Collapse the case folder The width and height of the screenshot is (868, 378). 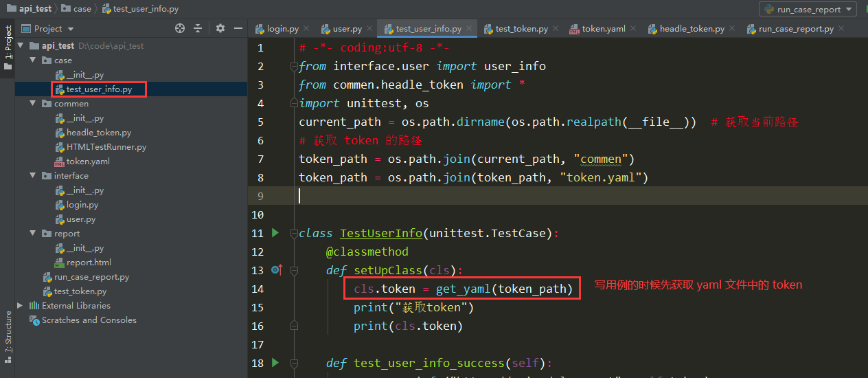click(33, 60)
